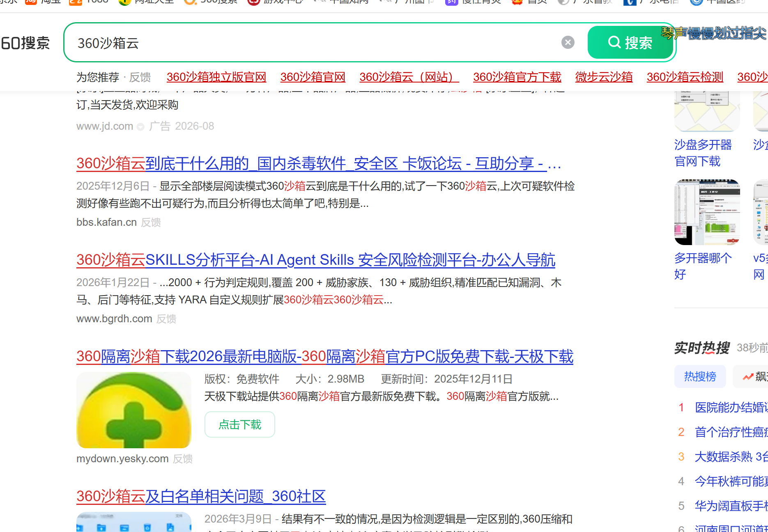Image resolution: width=768 pixels, height=532 pixels.
Task: Focus the search field containing 360沙箱云
Action: (316, 43)
